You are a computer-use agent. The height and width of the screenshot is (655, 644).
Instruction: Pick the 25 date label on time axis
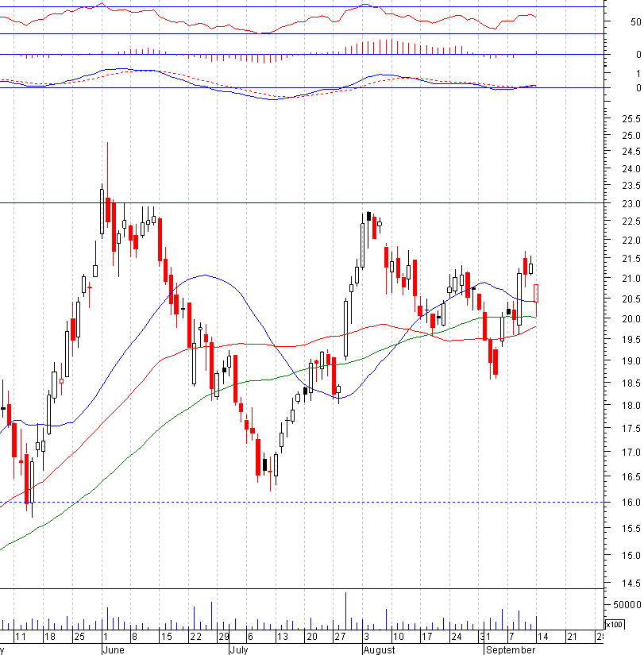(x=79, y=637)
